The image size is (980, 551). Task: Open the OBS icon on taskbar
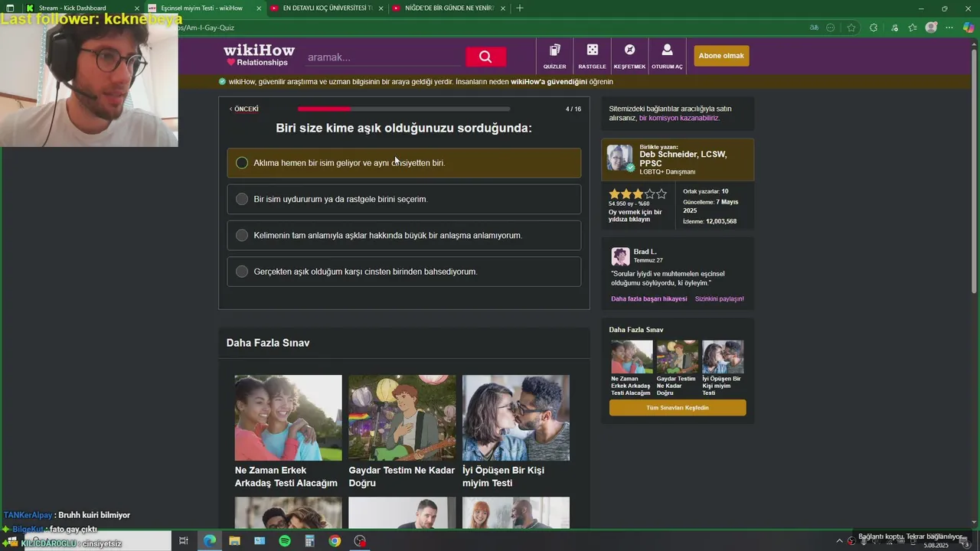(360, 541)
